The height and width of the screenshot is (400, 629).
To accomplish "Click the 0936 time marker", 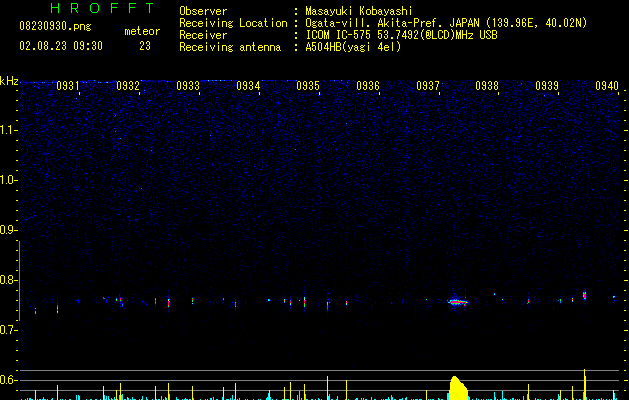I will point(368,86).
